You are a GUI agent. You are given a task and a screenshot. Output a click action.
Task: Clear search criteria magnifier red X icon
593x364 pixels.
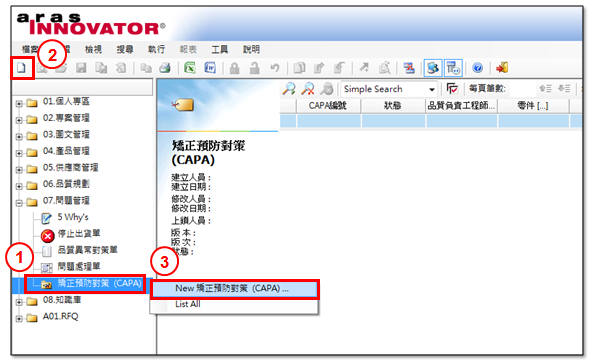point(308,89)
